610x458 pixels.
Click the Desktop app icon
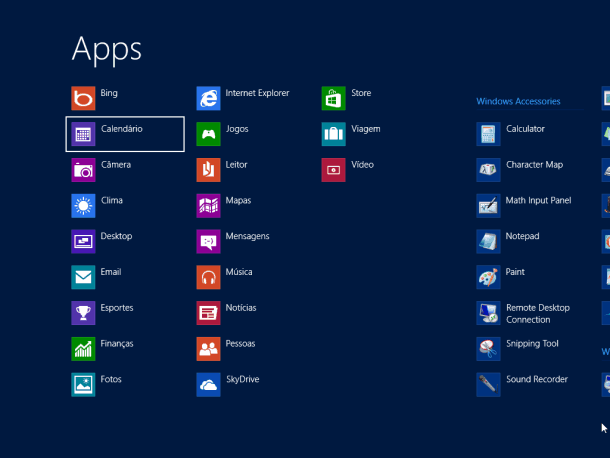(83, 241)
